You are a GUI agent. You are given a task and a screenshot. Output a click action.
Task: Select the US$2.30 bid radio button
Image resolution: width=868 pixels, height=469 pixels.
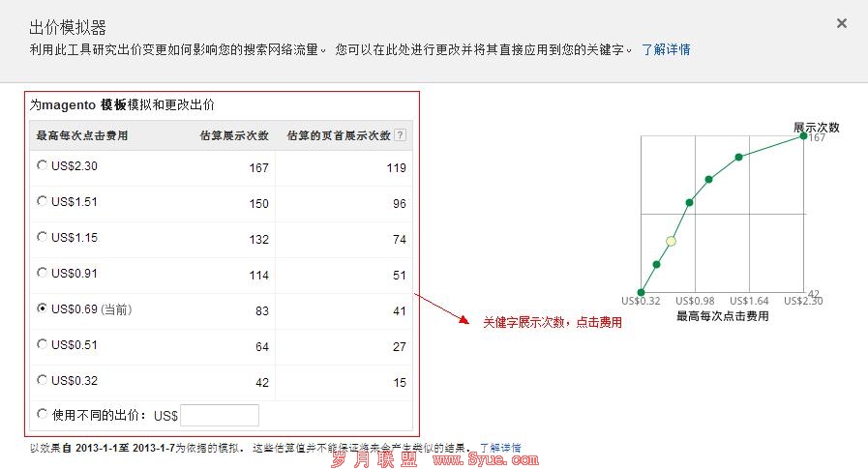(x=42, y=165)
